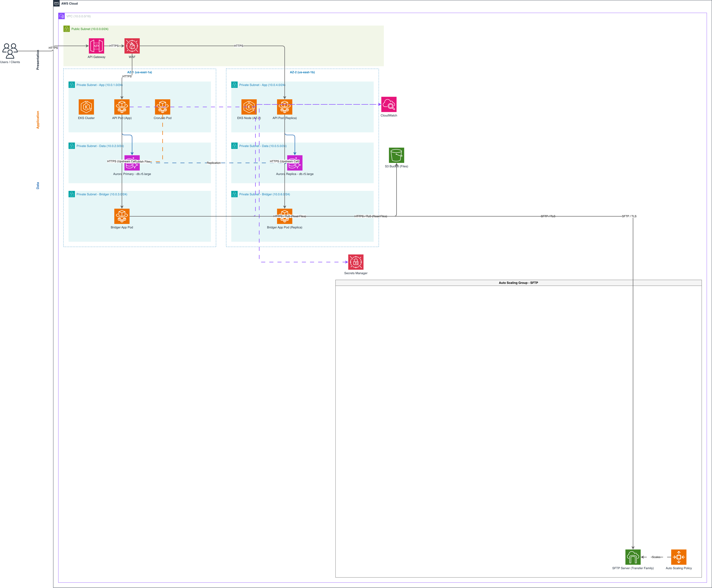The width and height of the screenshot is (712, 588).
Task: Click the Aurora Primary database icon
Action: coord(132,163)
